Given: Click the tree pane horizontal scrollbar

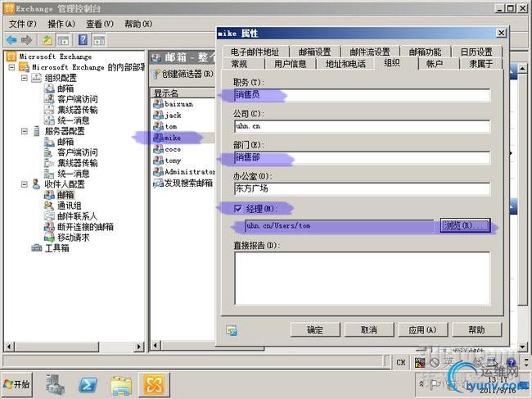Looking at the screenshot, I should 74,347.
